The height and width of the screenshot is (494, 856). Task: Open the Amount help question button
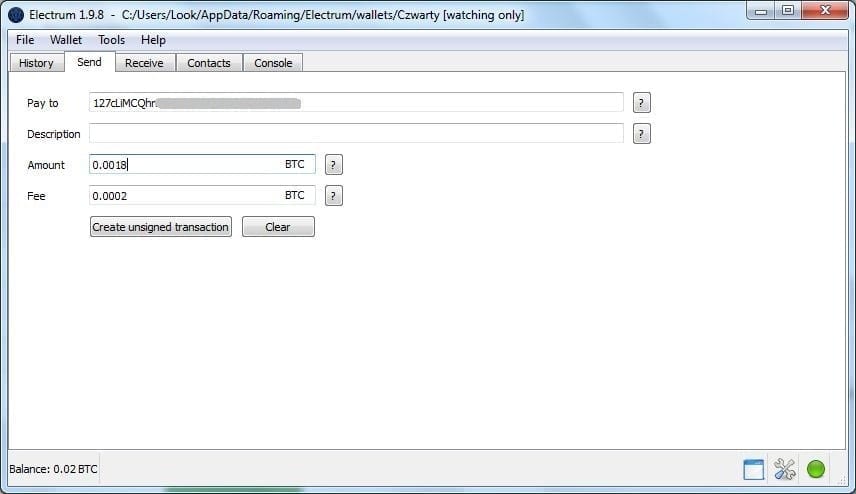(334, 165)
